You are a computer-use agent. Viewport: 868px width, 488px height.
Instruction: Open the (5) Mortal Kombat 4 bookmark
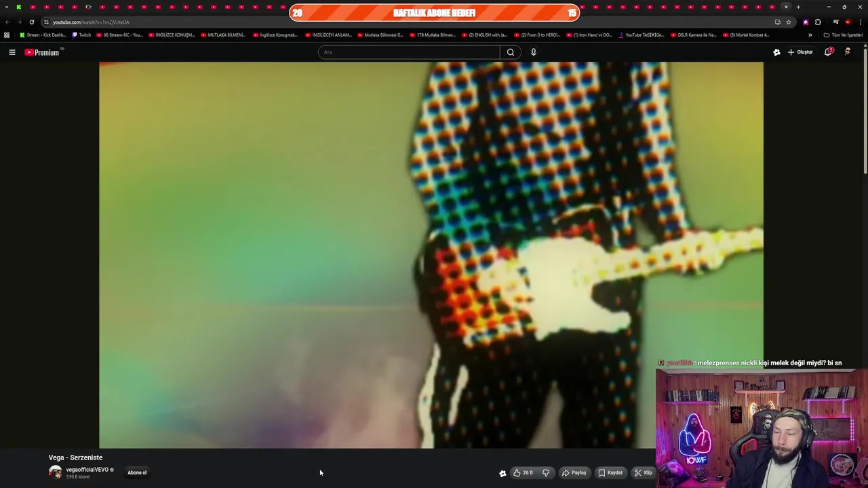coord(746,35)
